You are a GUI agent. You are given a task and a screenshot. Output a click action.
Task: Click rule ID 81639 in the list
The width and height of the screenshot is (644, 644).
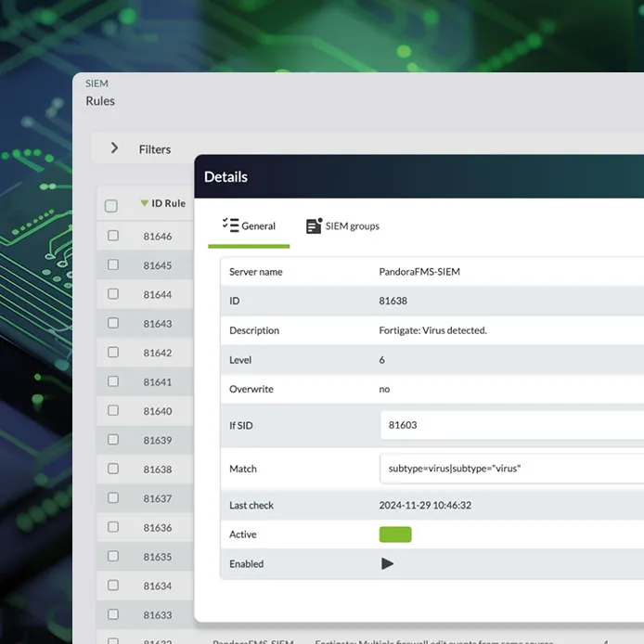[158, 441]
